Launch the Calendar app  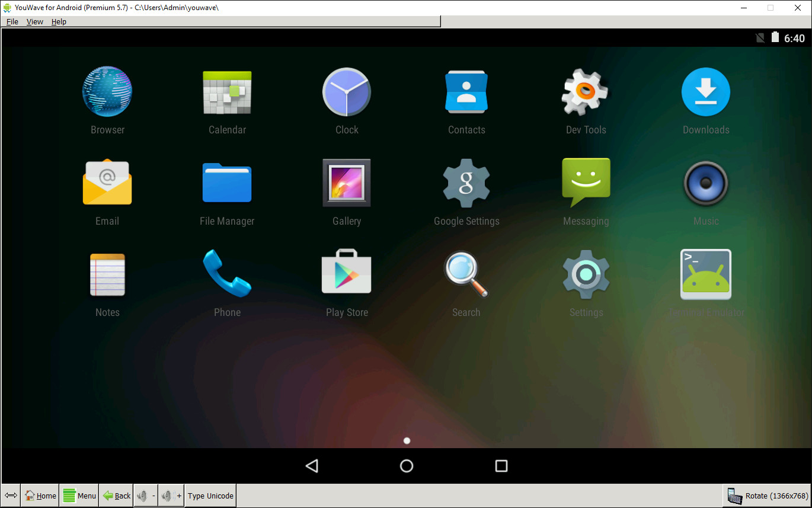pos(227,92)
